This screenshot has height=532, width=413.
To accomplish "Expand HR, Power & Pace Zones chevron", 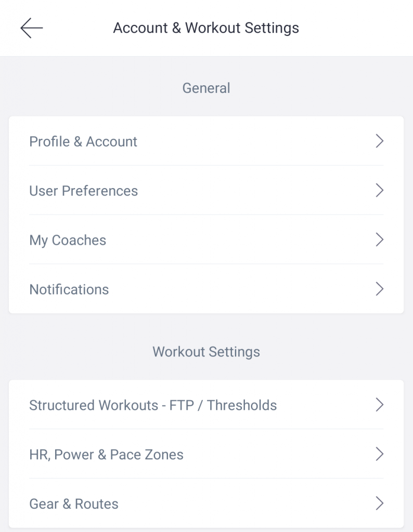I will [x=379, y=454].
